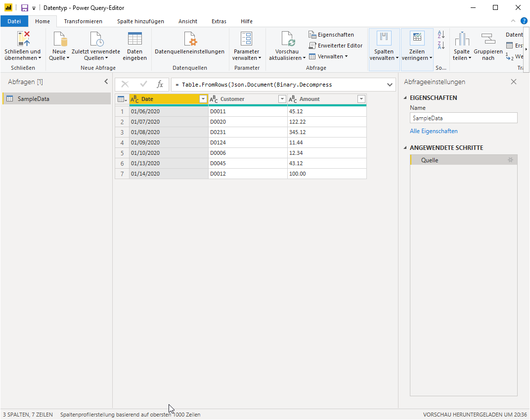This screenshot has width=530, height=420.
Task: Open Quelle step settings gear
Action: (x=510, y=160)
